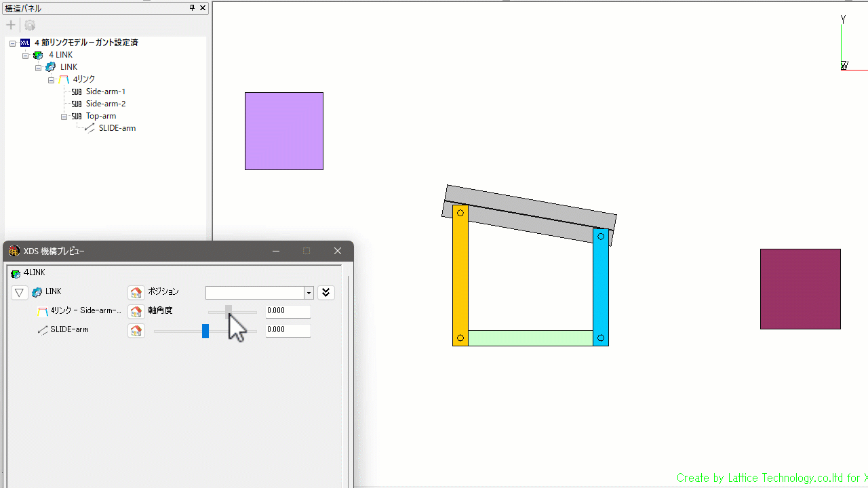
Task: Click the add (+) icon in 構造パネル
Action: pyautogui.click(x=11, y=26)
